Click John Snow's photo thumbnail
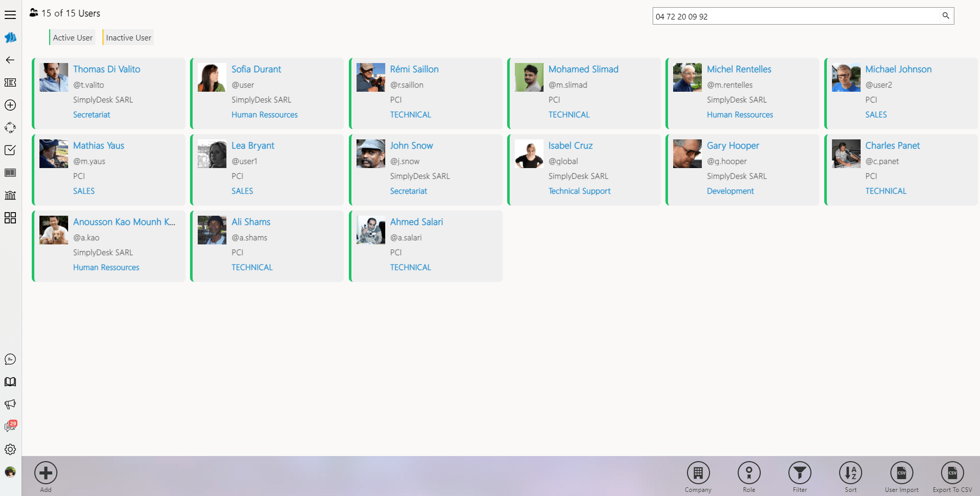Viewport: 980px width, 496px height. [371, 154]
